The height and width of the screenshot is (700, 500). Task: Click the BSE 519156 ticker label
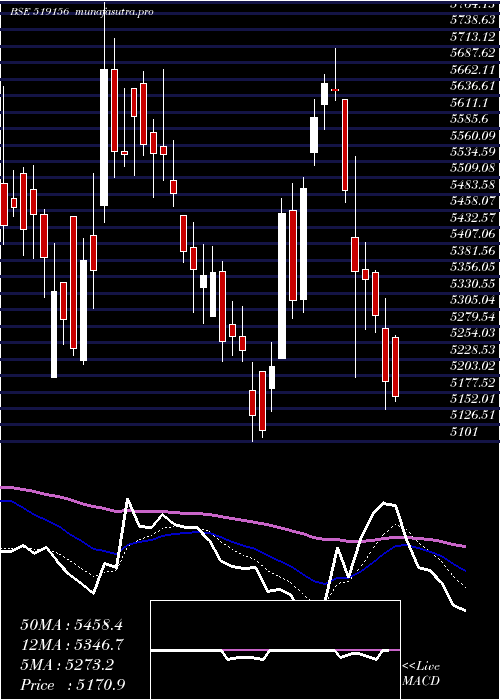[x=40, y=12]
